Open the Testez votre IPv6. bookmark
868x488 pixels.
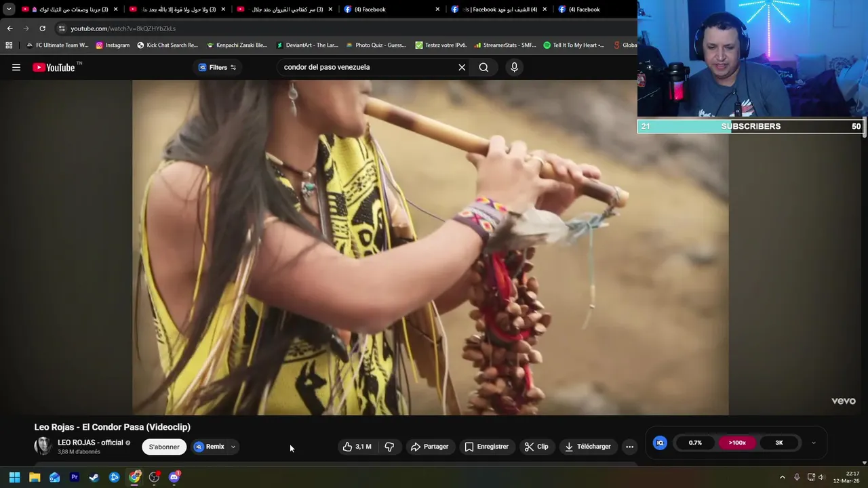coord(441,45)
